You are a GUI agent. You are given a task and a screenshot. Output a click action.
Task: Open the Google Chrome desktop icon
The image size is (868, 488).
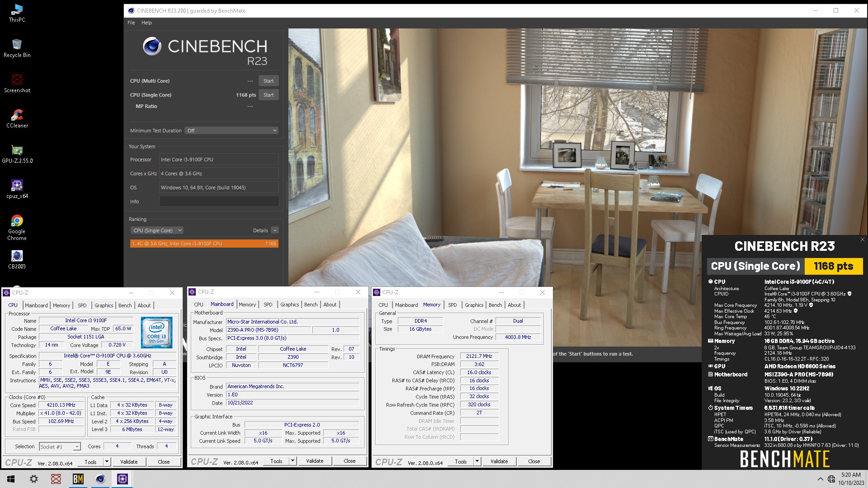17,227
